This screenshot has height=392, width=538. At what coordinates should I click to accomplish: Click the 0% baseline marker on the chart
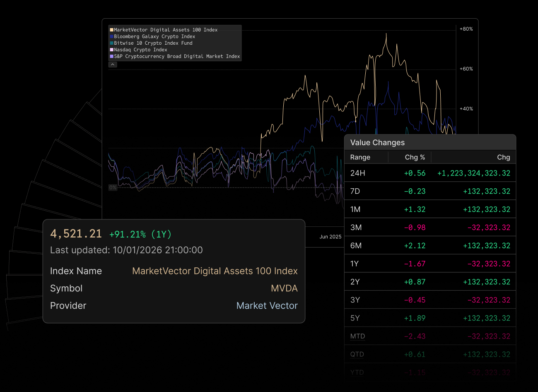coord(113,188)
